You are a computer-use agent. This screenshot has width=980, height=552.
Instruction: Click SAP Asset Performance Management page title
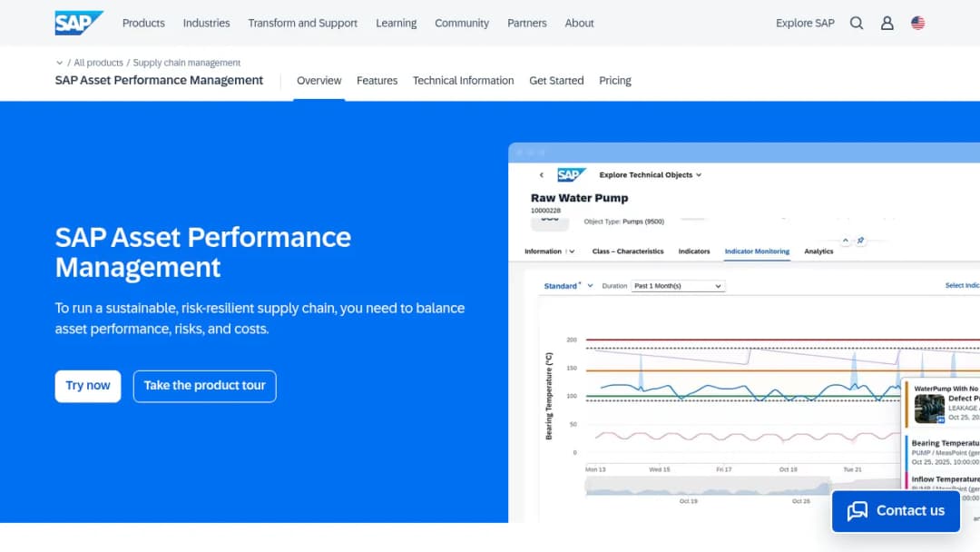click(x=159, y=81)
